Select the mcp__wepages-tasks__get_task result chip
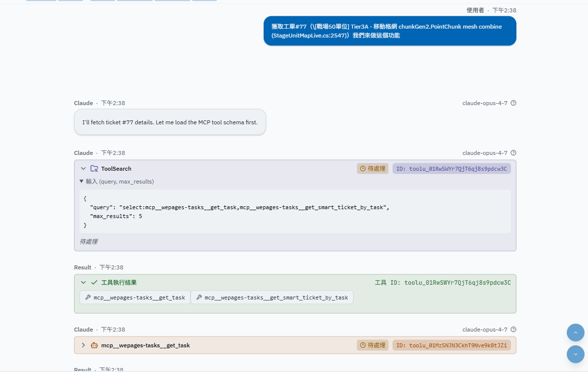Screen dimensions: 588x372 [135, 298]
